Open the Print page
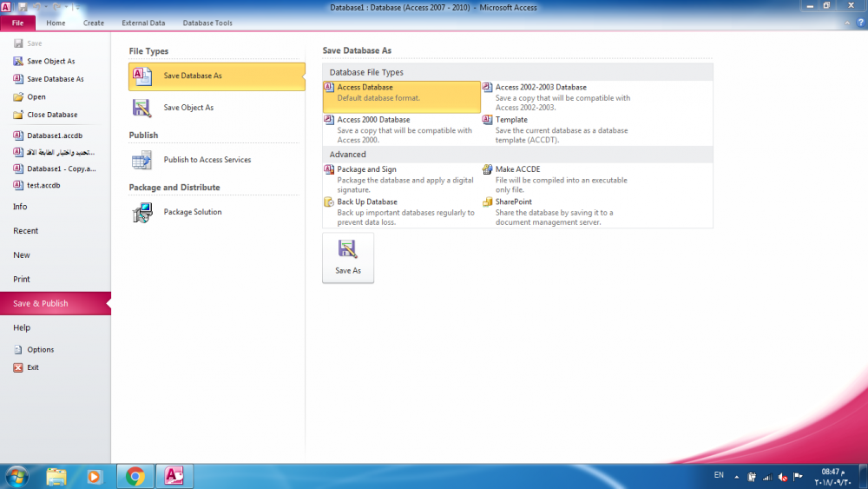 coord(22,280)
